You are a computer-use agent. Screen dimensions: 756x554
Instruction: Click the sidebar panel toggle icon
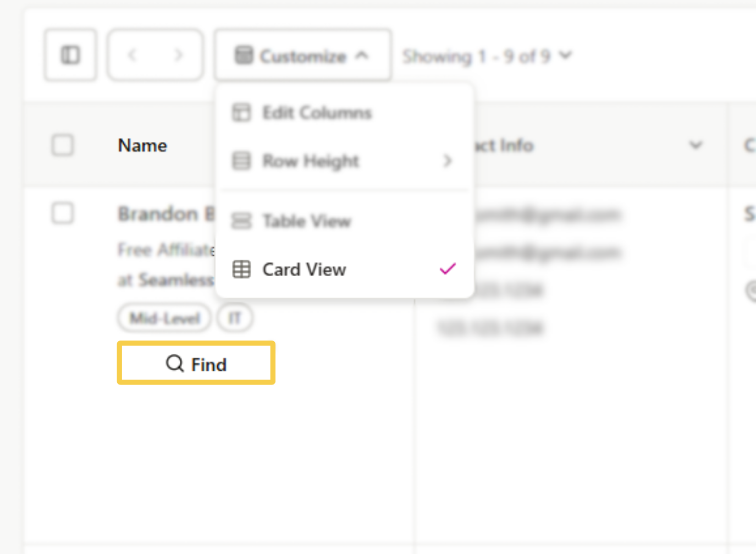(70, 54)
